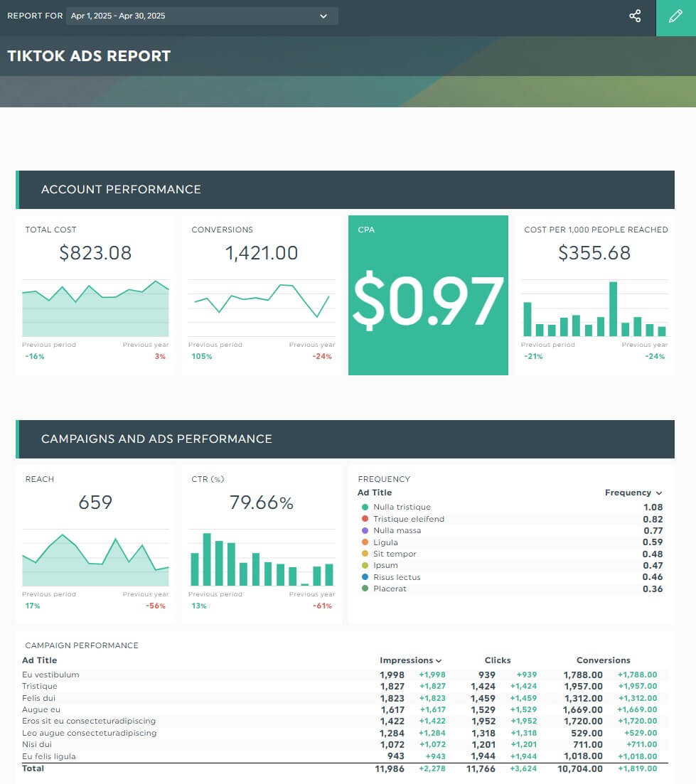
Task: Click the -61% previous year on CTR
Action: tap(322, 606)
